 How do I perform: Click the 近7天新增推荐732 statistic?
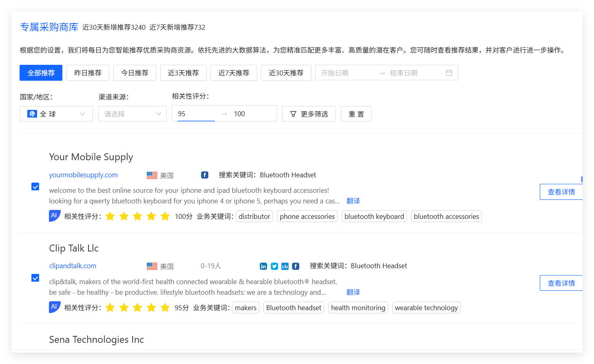(x=177, y=27)
